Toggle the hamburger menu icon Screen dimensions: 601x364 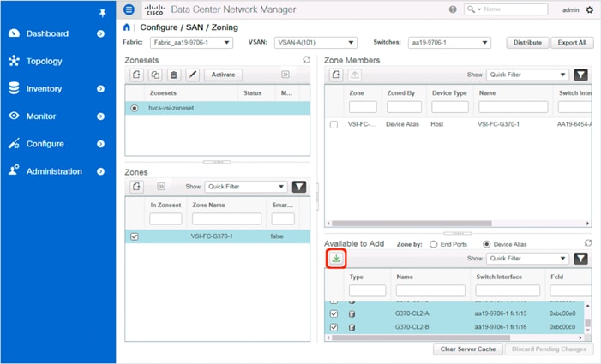[x=129, y=9]
